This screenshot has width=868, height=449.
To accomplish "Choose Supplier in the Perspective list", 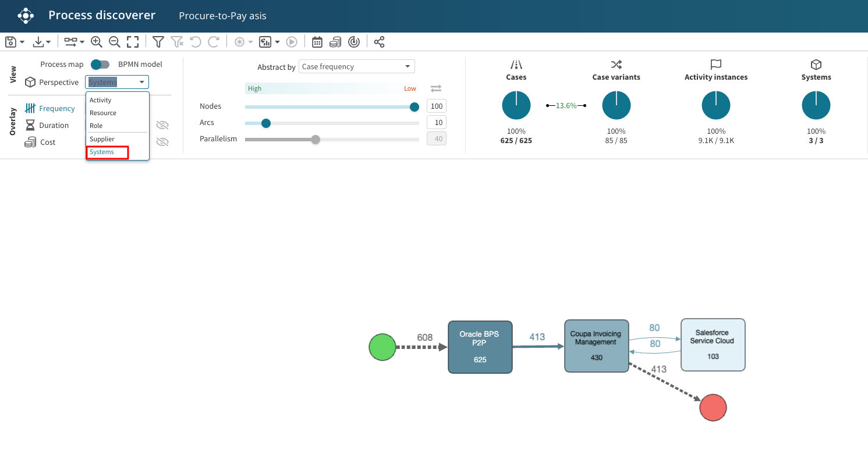I will point(102,139).
